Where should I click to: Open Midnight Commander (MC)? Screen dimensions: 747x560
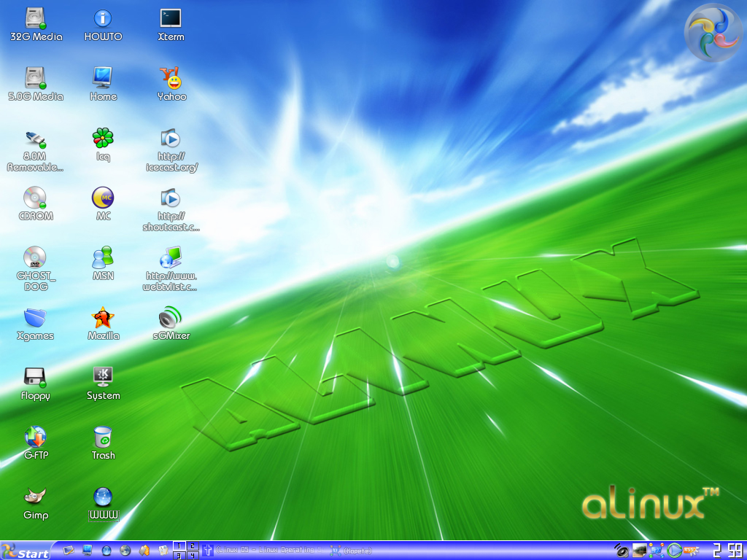click(x=103, y=198)
